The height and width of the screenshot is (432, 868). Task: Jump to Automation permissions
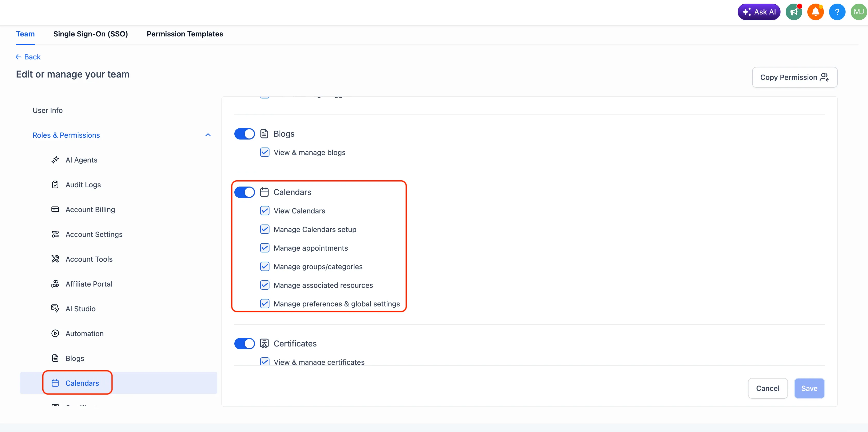click(84, 333)
